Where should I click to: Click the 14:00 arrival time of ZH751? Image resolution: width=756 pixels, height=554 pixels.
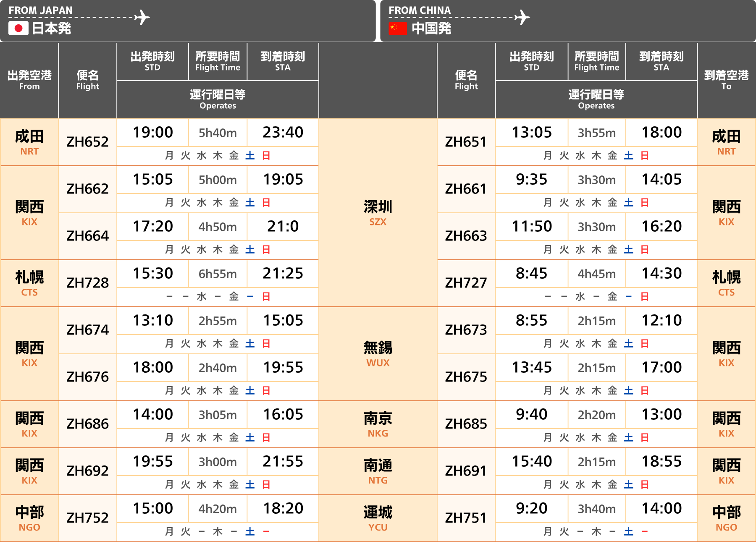click(661, 509)
